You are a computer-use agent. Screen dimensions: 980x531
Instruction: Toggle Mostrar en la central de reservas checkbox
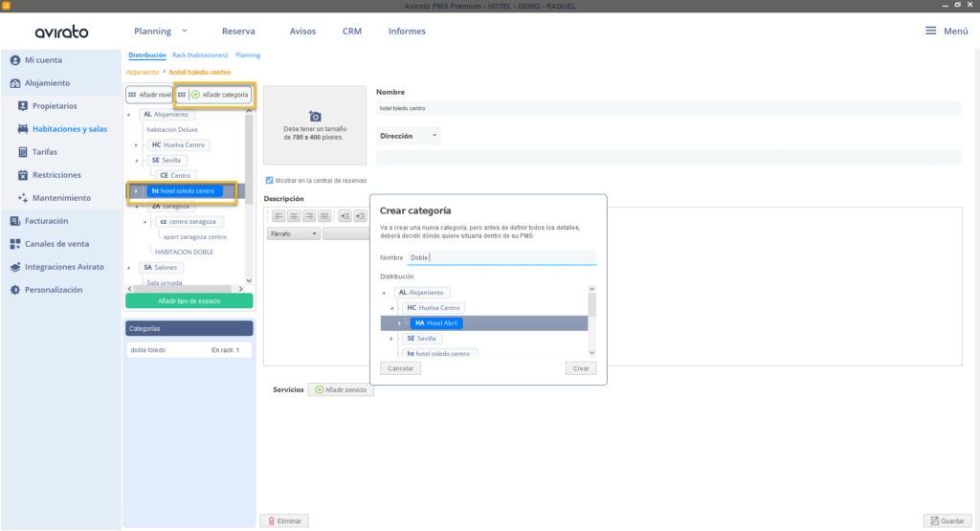pyautogui.click(x=269, y=181)
